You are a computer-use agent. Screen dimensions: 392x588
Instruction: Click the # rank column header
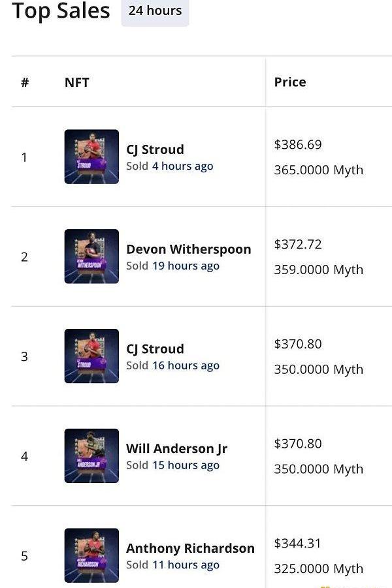(25, 82)
